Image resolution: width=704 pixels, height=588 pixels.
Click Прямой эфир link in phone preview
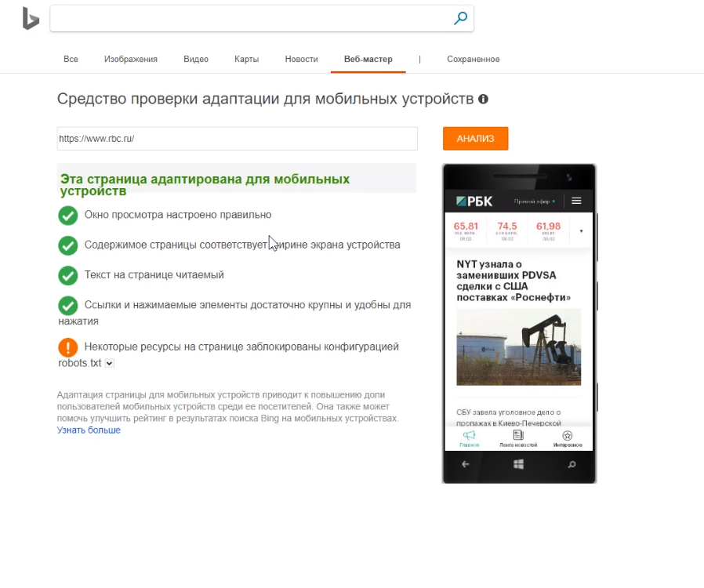532,201
